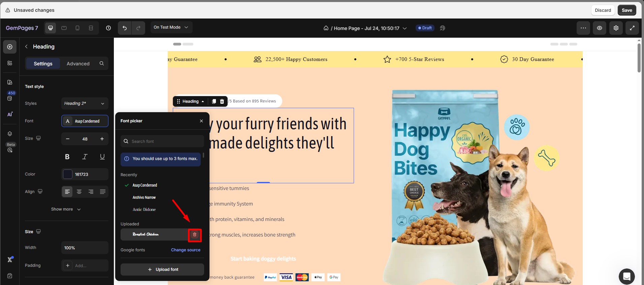Enter fullscreen with expand arrows icon
644x285 pixels.
(632, 28)
